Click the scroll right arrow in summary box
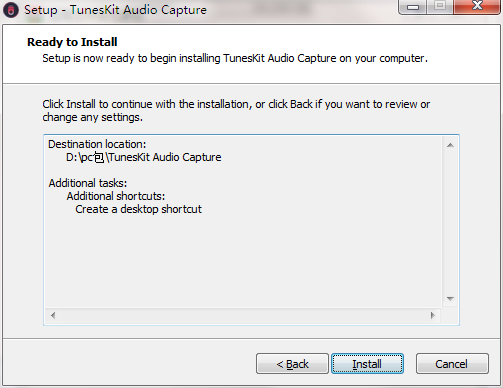Viewport: 503px width, 388px height. pos(433,315)
